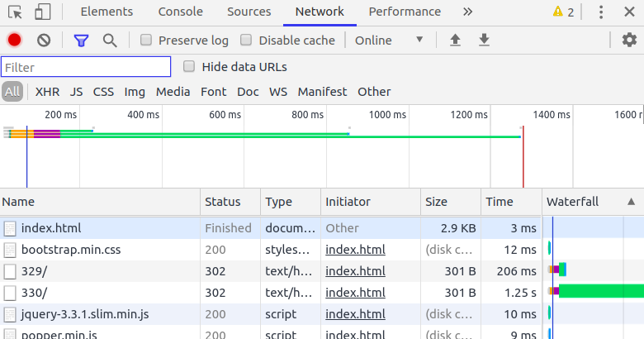Viewport: 644px width, 339px height.
Task: Open the DevTools three-dot menu
Action: tap(601, 12)
